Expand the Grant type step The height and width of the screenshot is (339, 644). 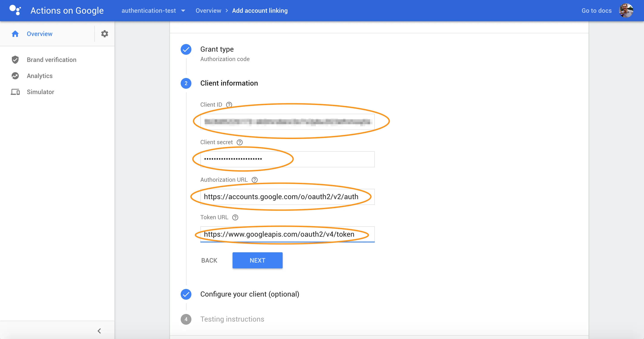pos(217,49)
